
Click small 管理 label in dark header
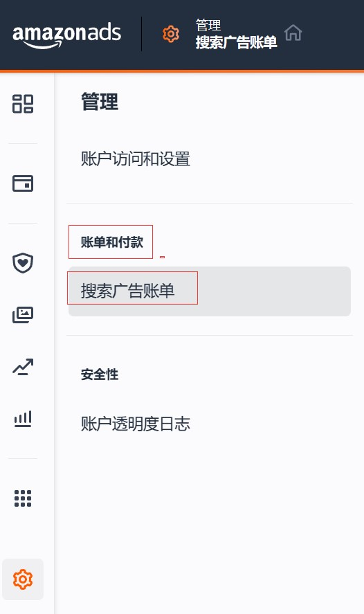(x=208, y=25)
